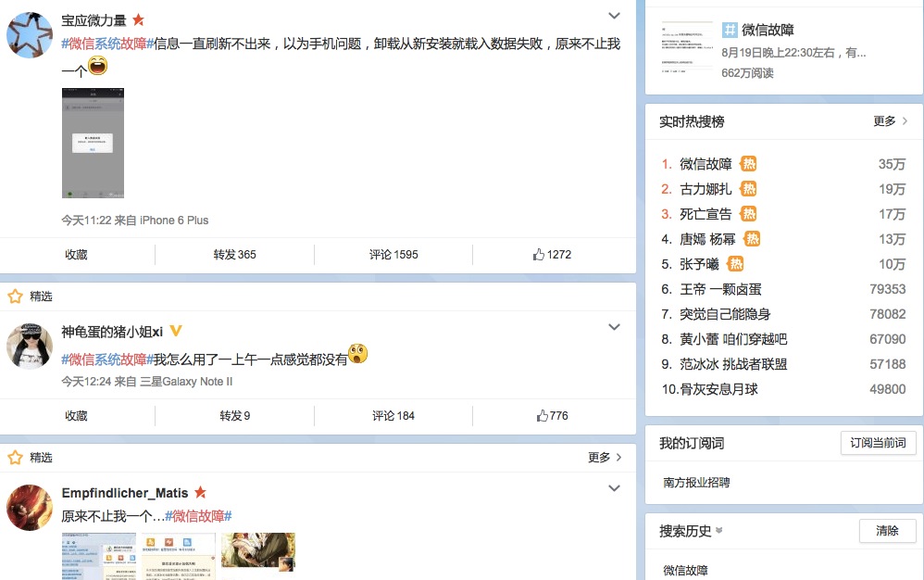The height and width of the screenshot is (580, 924).
Task: Open hot search item 古力娜扎
Action: 705,189
